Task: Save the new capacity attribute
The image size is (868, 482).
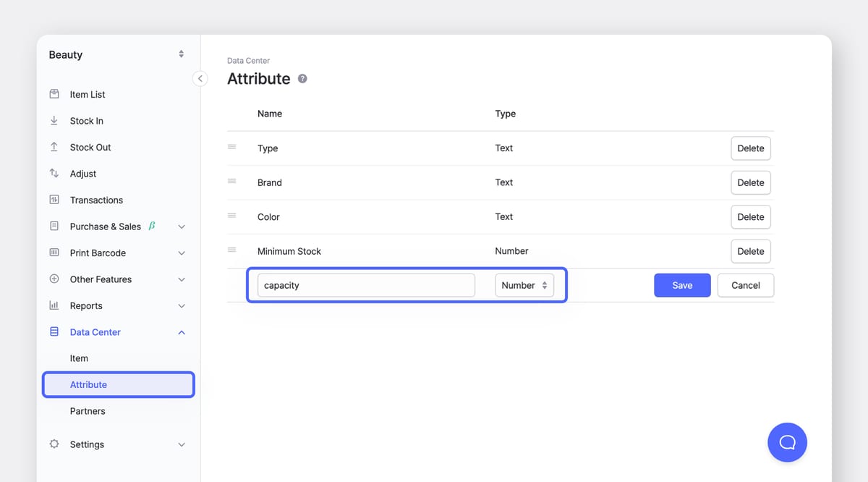Action: (x=682, y=285)
